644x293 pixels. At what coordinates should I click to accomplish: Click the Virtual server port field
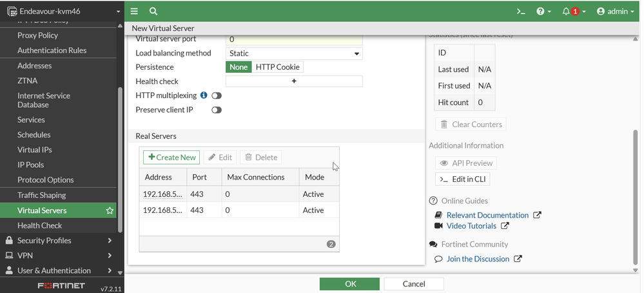click(294, 39)
